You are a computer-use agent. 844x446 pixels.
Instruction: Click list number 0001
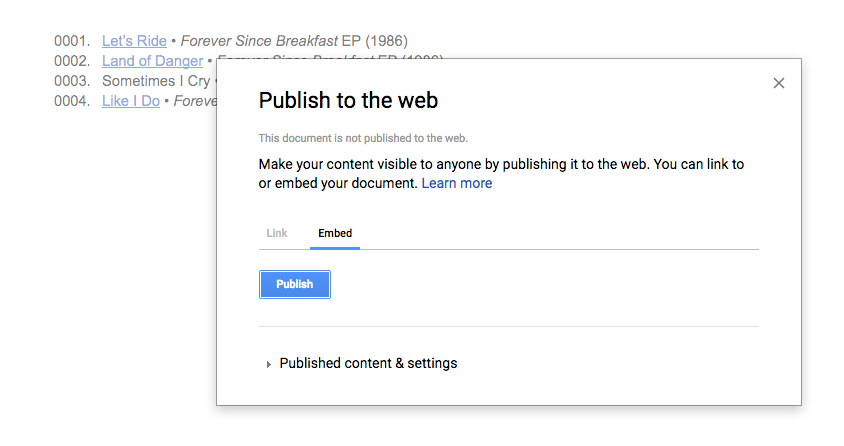point(72,41)
